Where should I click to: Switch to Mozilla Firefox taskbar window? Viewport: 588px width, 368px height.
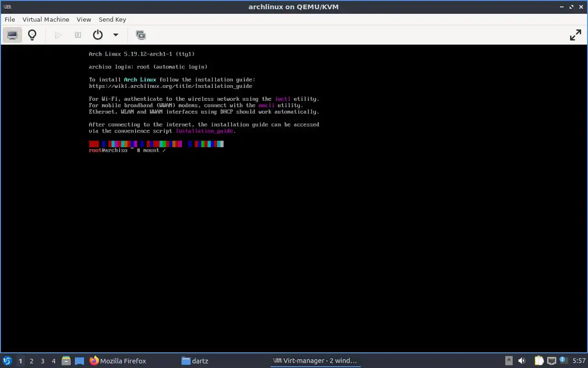[132, 361]
